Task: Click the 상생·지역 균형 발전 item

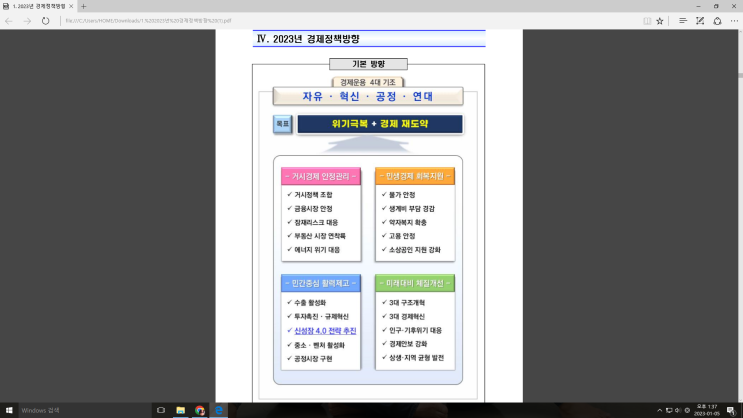Action: (x=417, y=358)
